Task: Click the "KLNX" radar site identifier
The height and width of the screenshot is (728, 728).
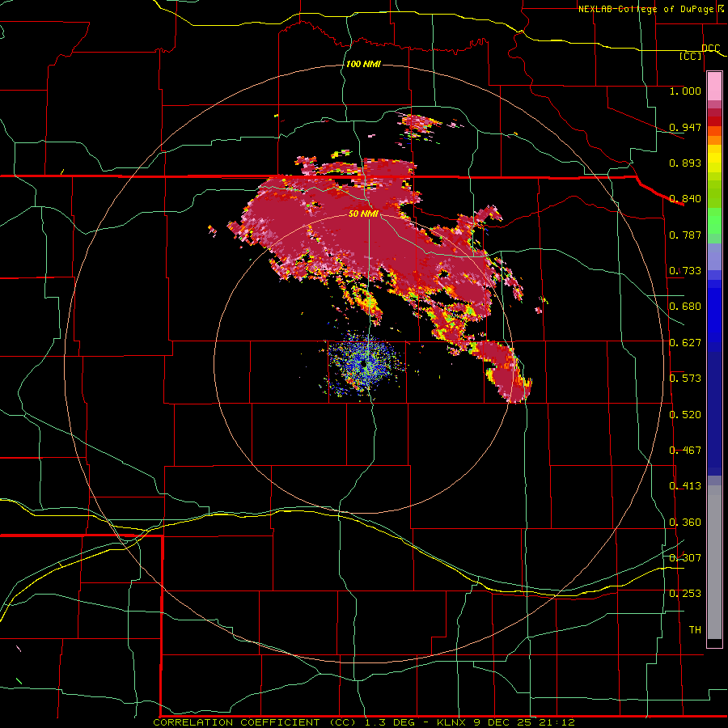Action: click(x=451, y=722)
